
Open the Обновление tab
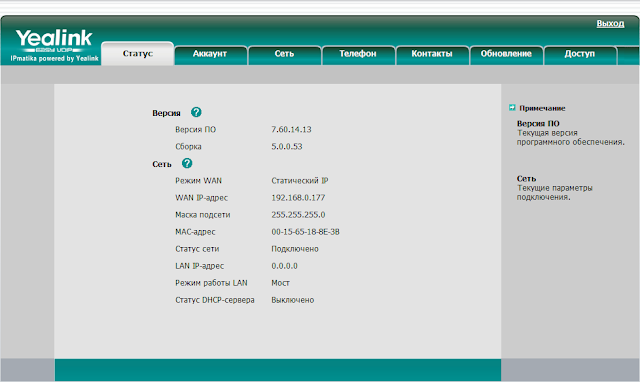click(506, 54)
